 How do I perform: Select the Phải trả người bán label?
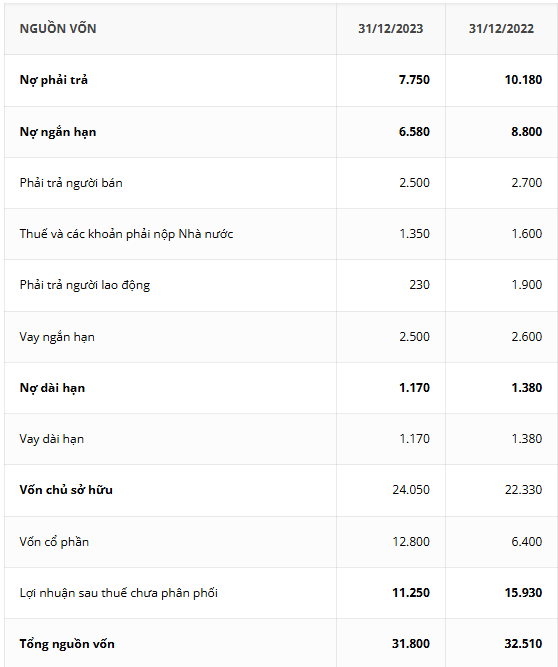point(71,183)
